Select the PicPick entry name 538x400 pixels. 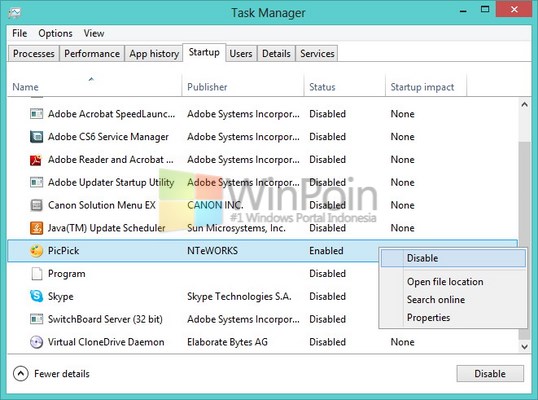[x=63, y=251]
